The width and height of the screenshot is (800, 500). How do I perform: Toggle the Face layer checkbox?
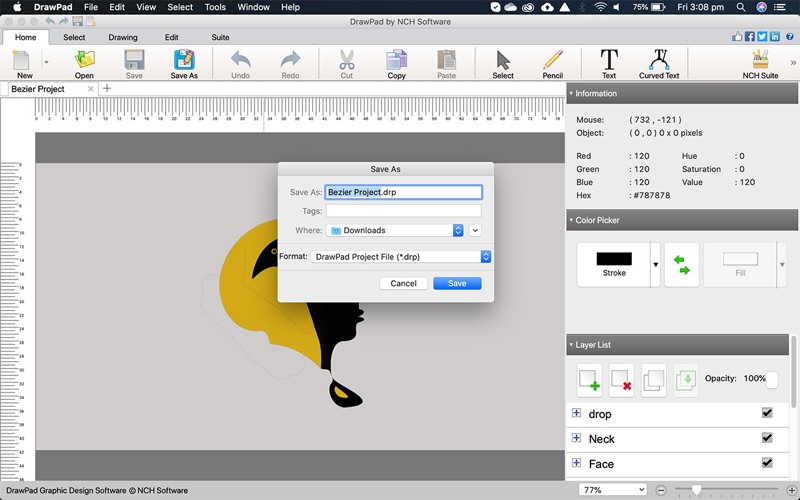click(x=767, y=463)
